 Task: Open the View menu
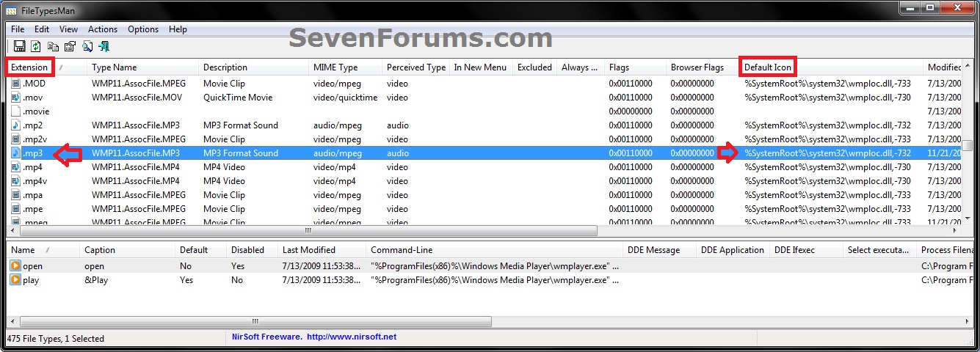pyautogui.click(x=68, y=29)
